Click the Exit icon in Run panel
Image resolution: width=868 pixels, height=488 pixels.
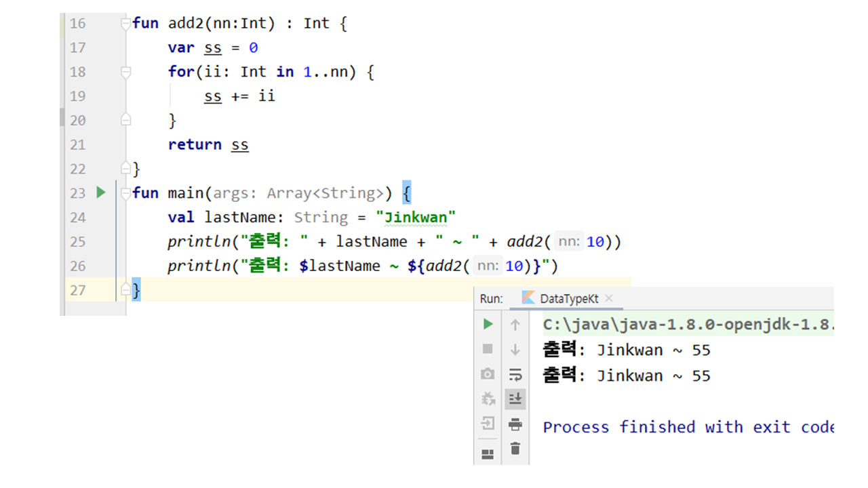(488, 424)
